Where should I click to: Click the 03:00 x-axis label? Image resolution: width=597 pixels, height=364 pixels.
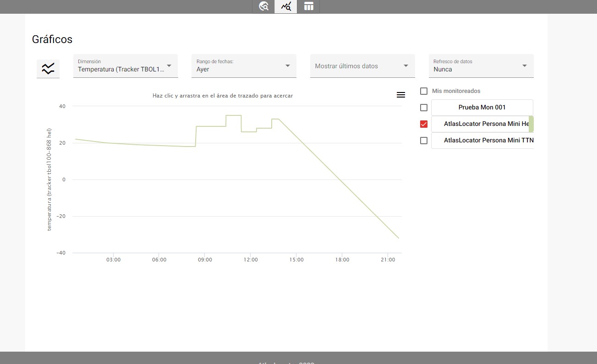[x=113, y=260]
